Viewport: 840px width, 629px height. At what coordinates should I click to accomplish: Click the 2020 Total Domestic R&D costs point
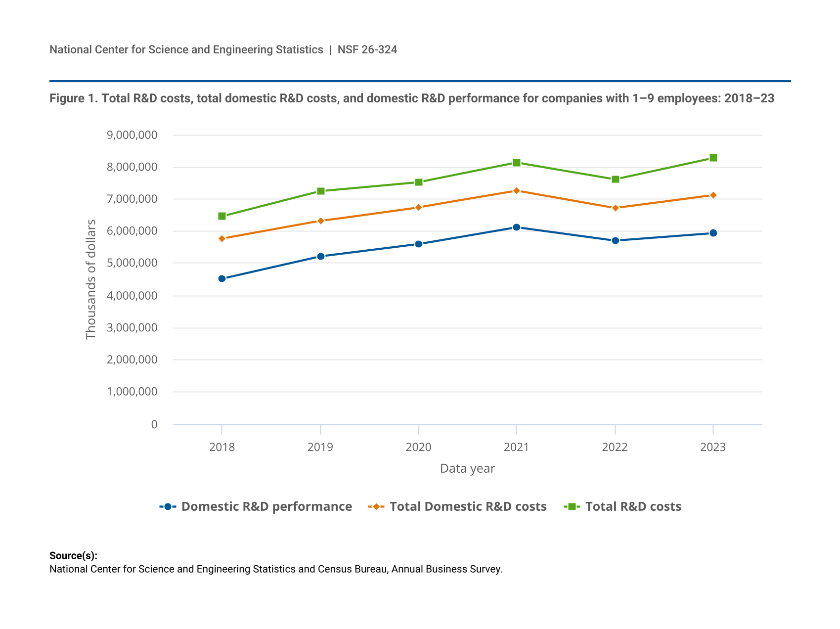419,207
